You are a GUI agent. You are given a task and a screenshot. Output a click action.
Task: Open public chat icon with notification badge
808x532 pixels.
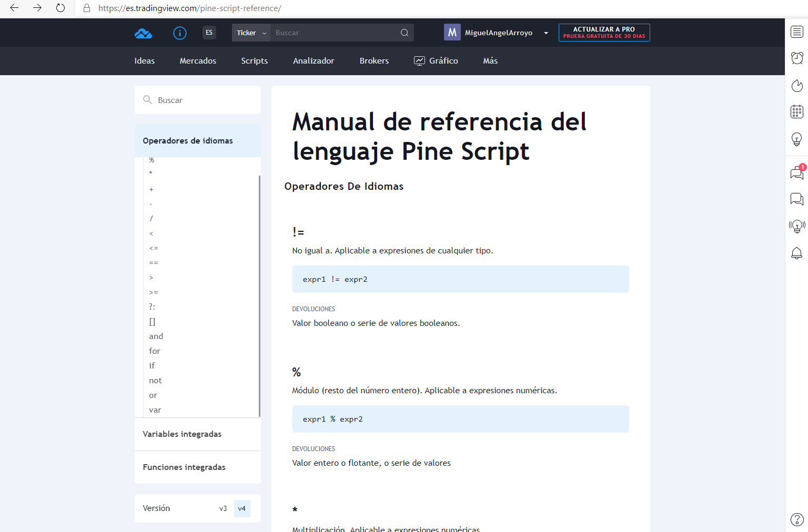coord(797,172)
